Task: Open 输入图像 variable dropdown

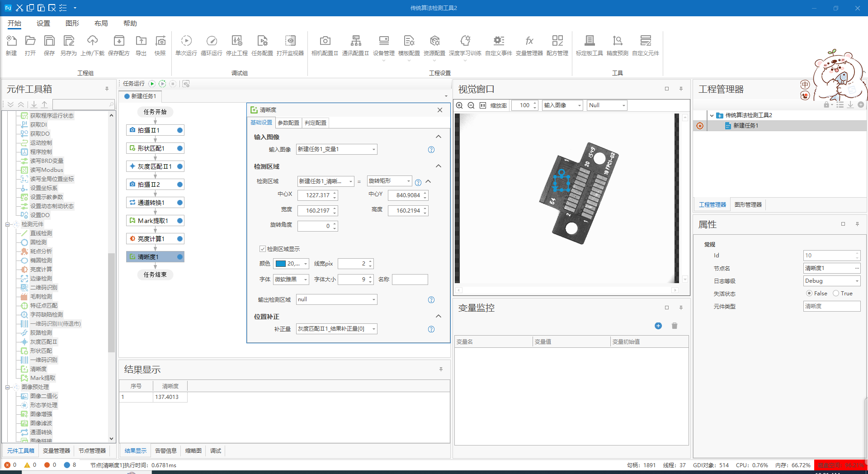Action: click(x=337, y=149)
